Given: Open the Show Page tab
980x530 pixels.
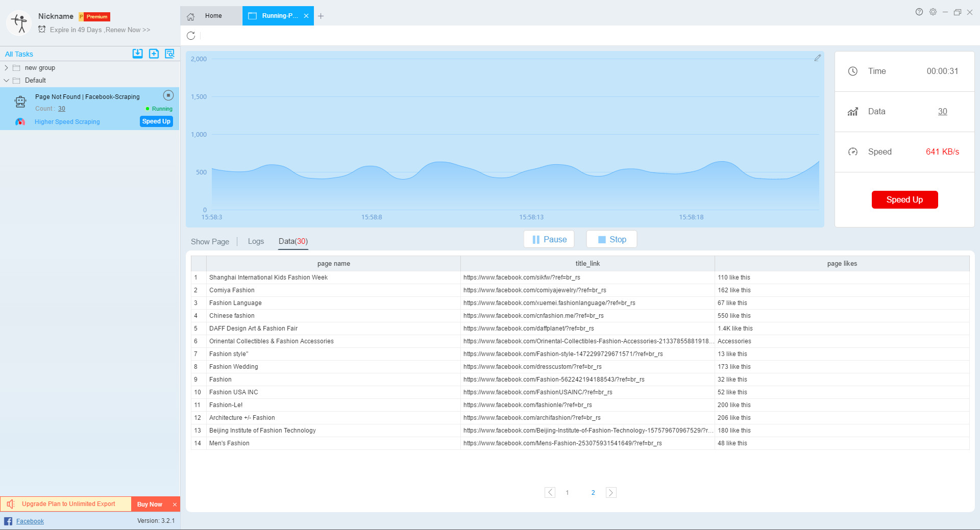Looking at the screenshot, I should click(210, 242).
